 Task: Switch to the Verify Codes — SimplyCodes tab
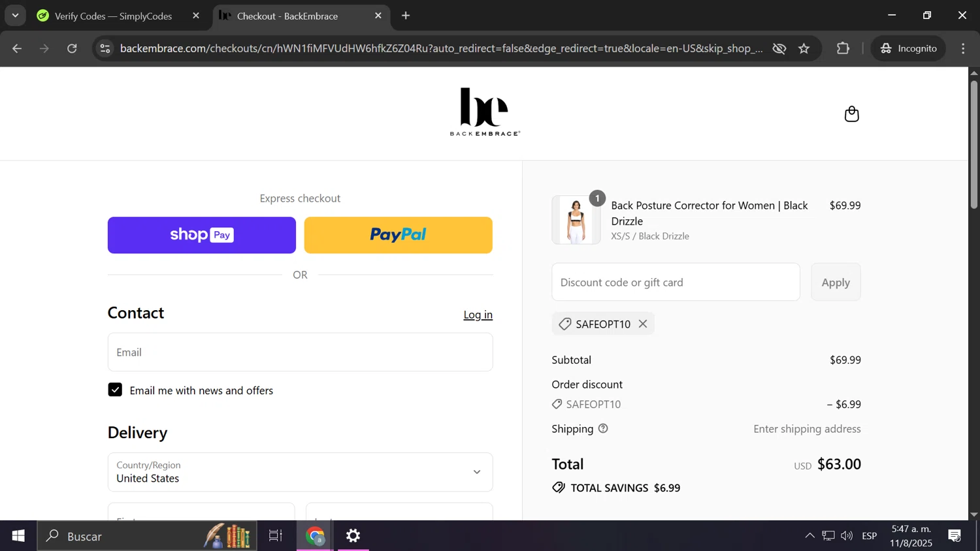[x=113, y=16]
